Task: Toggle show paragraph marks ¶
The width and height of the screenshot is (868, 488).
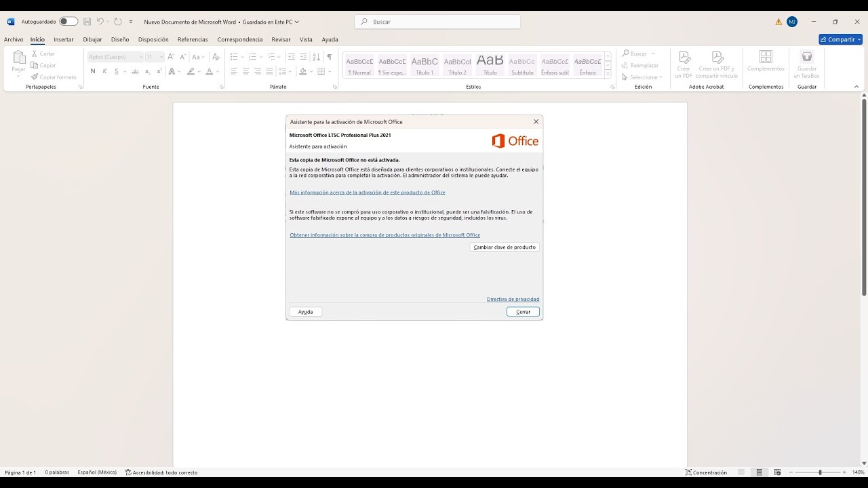Action: pos(330,57)
